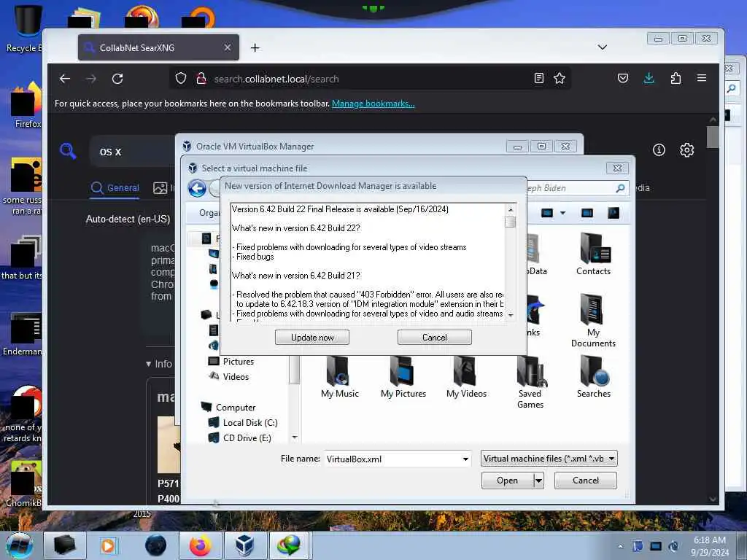This screenshot has height=560, width=747.
Task: Click IDM release notes scrollbar down arrow
Action: tap(510, 315)
